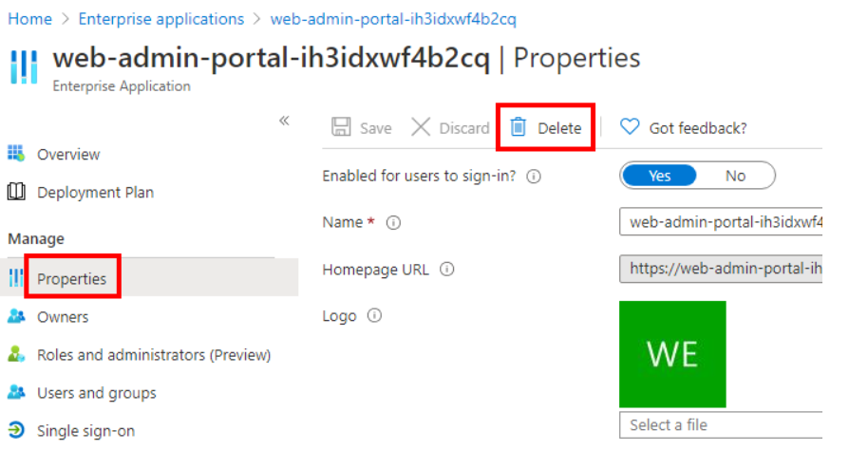Click the Manage section heading
This screenshot has width=868, height=450.
pos(36,238)
